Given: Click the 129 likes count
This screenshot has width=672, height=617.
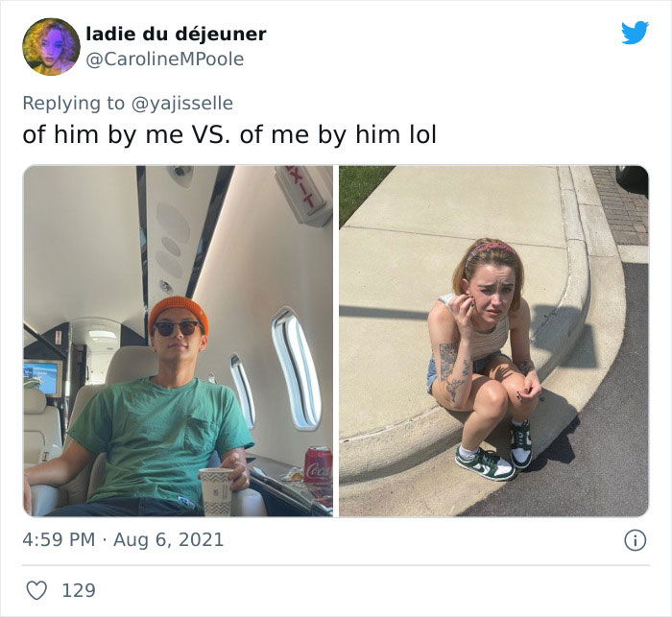Looking at the screenshot, I should [79, 590].
